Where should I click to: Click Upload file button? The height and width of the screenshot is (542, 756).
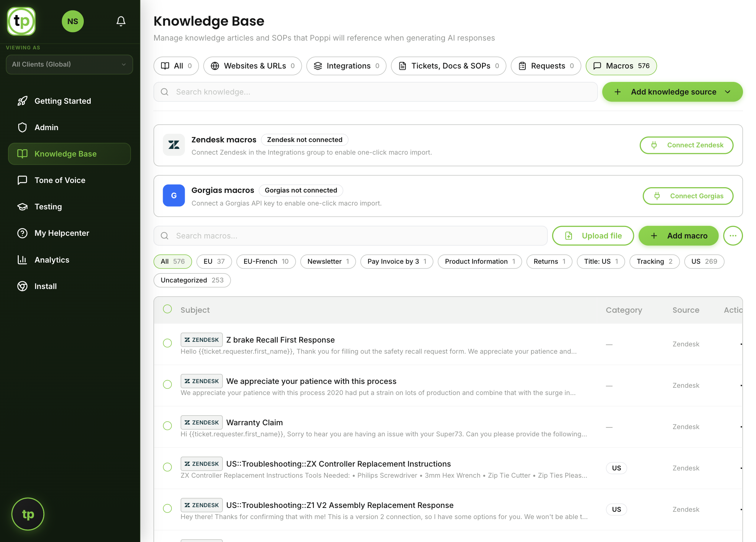[593, 236]
